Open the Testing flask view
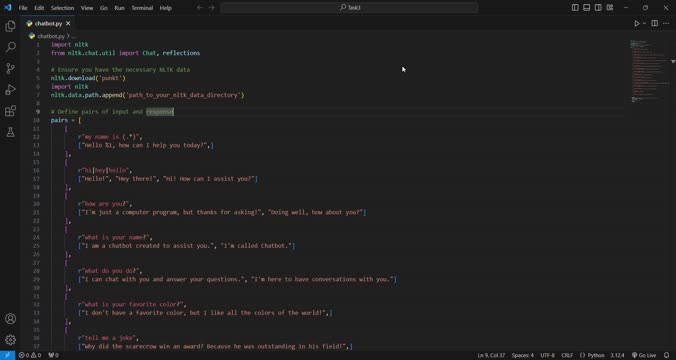This screenshot has height=360, width=676. 10,132
